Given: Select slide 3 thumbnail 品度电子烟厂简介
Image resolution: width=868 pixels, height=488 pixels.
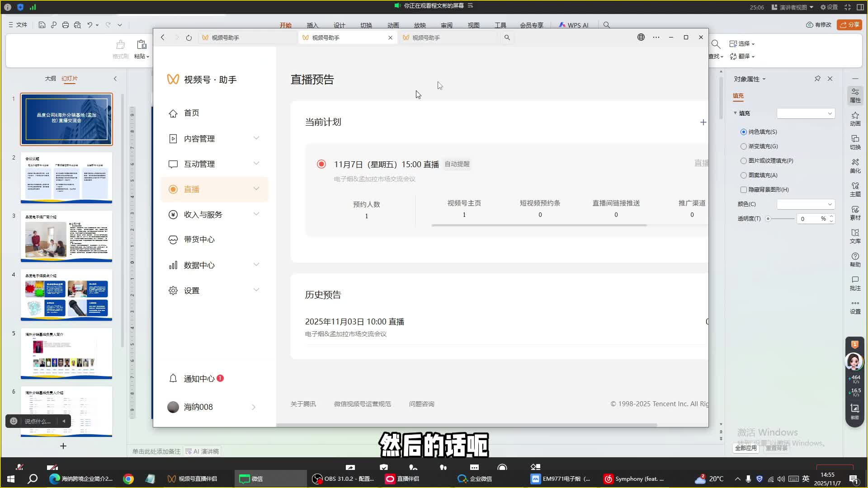Looking at the screenshot, I should [66, 236].
